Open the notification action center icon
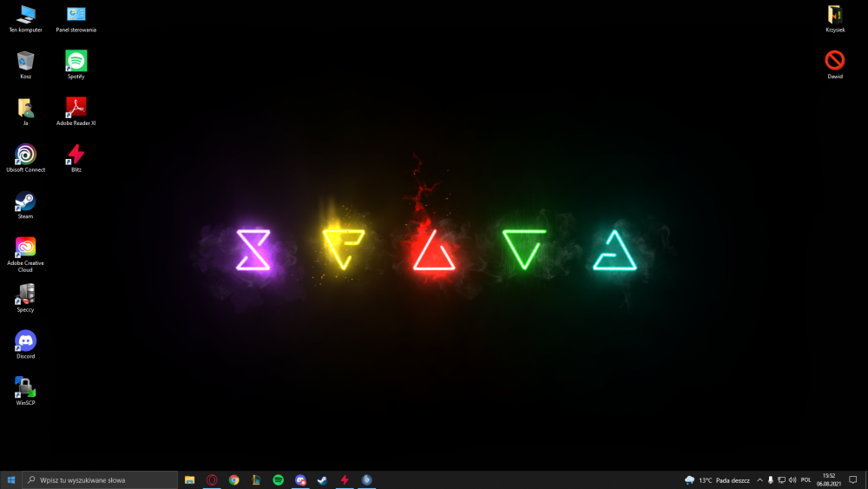The width and height of the screenshot is (868, 489). click(853, 480)
